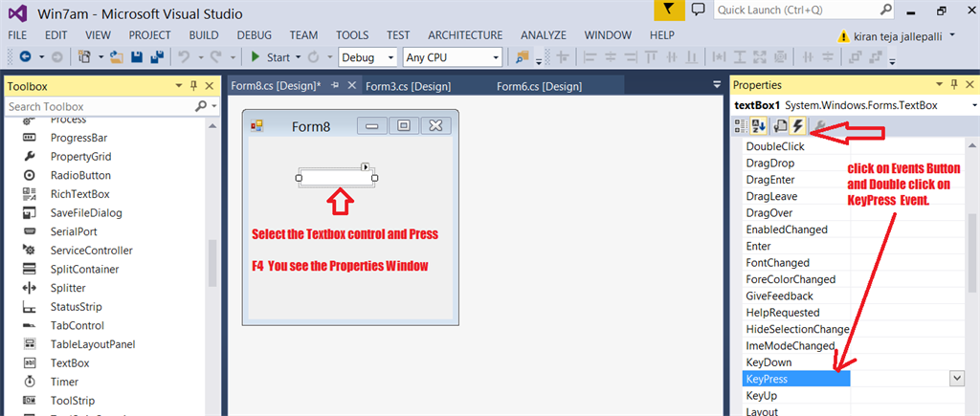
Task: Click the Save floppy disk icon
Action: click(137, 56)
